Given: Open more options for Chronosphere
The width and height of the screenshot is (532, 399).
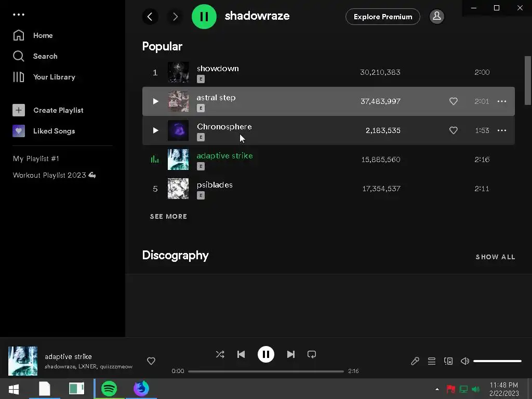Looking at the screenshot, I should click(502, 130).
